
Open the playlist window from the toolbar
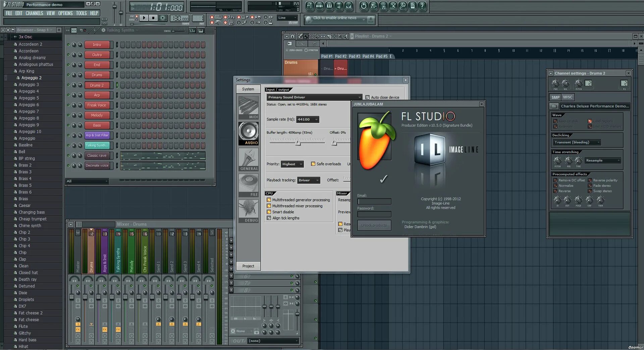pos(310,6)
